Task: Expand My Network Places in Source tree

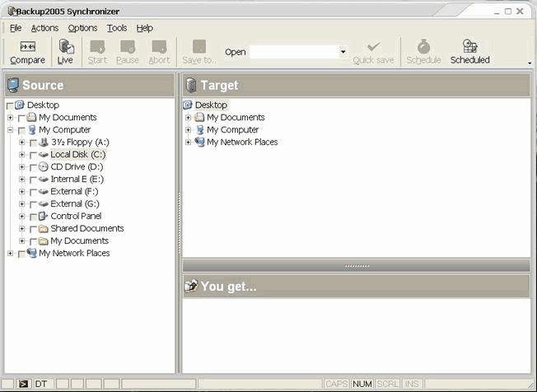Action: click(x=10, y=254)
